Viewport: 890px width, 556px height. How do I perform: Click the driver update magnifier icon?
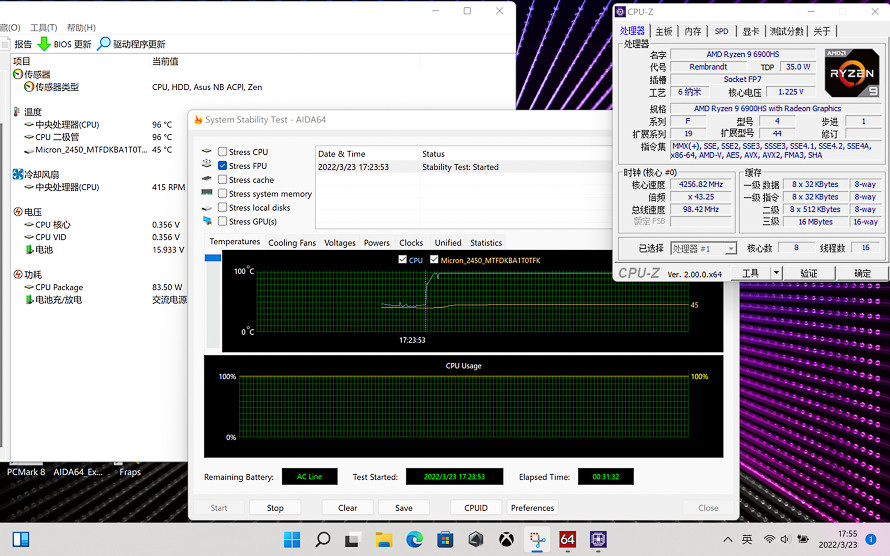point(104,44)
